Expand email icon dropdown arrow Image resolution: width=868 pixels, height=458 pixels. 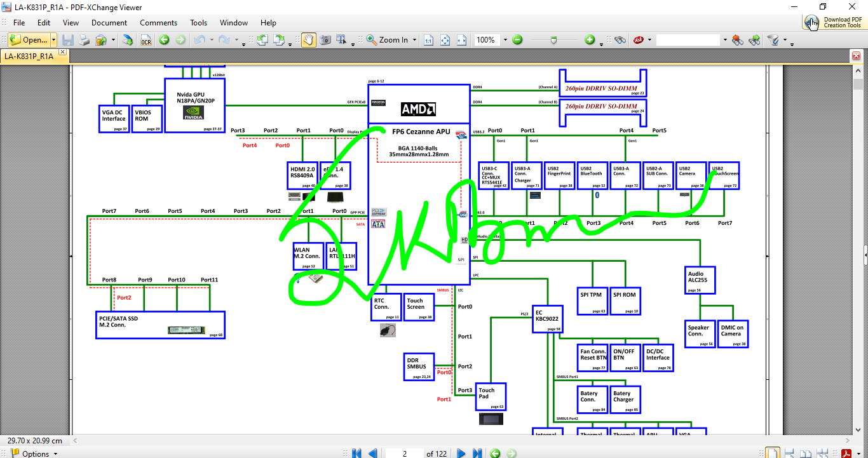[113, 40]
